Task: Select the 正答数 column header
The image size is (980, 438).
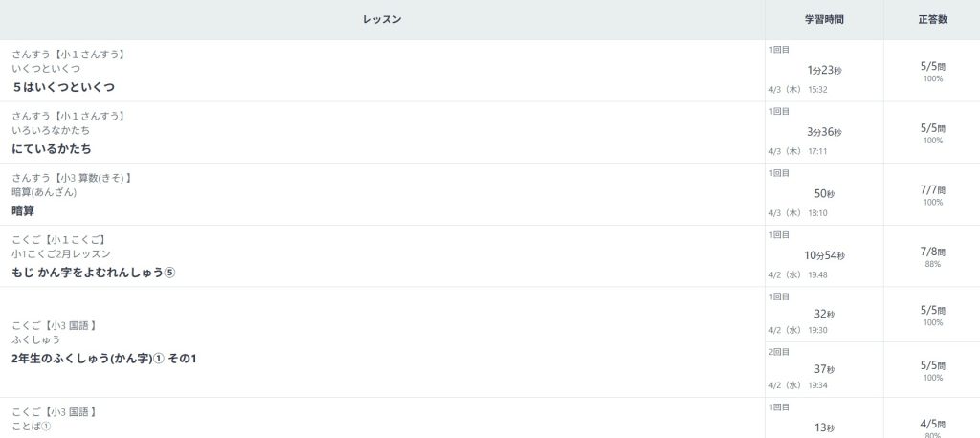Action: (931, 19)
